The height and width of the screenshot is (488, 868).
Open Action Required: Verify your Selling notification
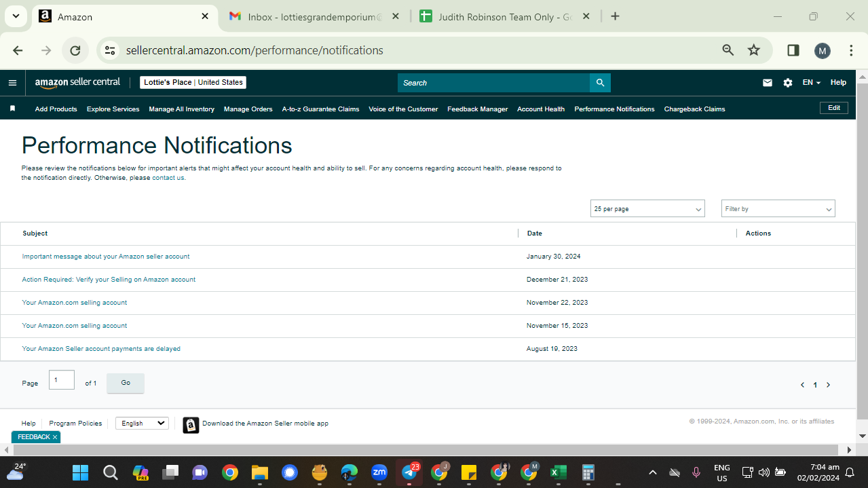109,280
